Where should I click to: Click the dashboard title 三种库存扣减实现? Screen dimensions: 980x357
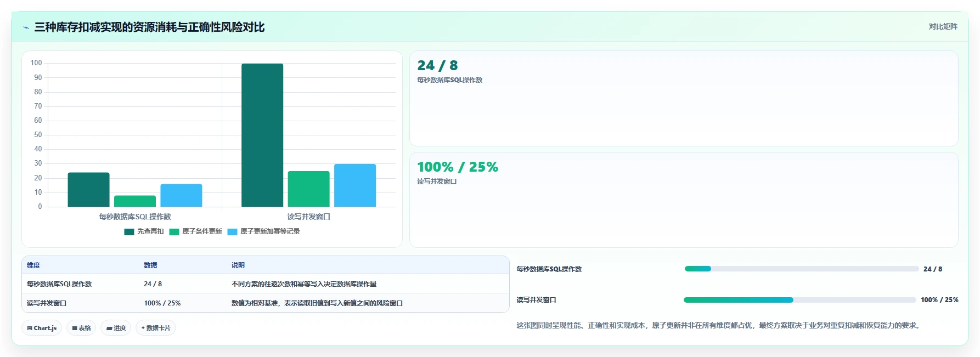[149, 27]
